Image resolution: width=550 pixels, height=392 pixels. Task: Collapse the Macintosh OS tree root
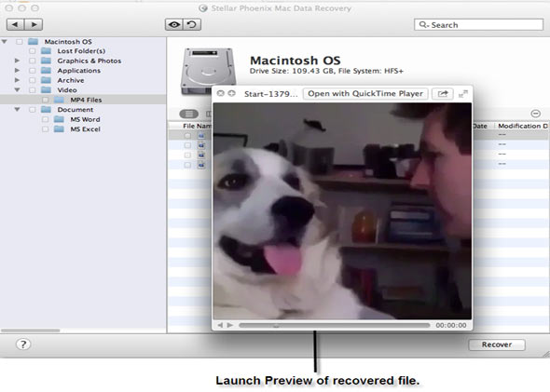tap(5, 42)
